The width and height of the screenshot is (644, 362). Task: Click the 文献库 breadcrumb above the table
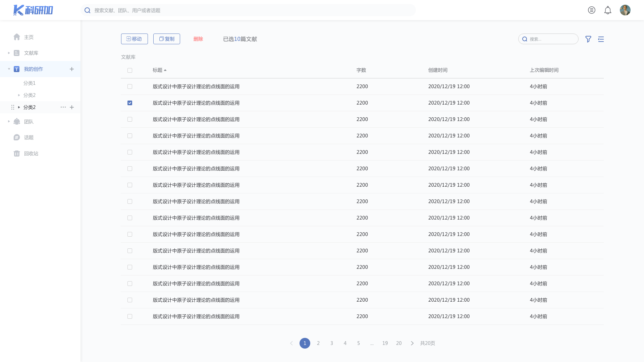click(x=128, y=57)
